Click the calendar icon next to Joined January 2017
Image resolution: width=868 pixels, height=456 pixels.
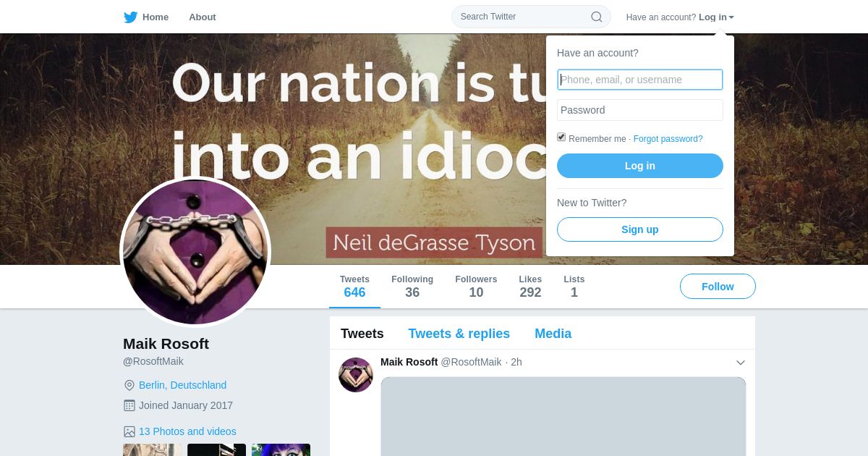tap(129, 405)
